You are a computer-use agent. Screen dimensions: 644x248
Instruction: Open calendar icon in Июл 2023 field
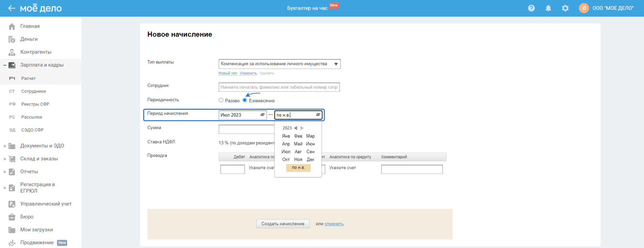point(262,114)
